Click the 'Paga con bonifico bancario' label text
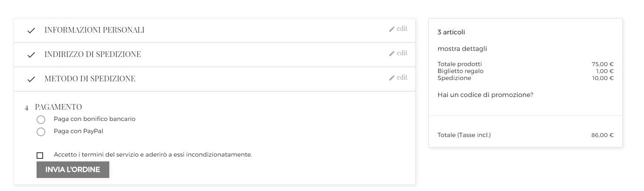 click(x=94, y=119)
